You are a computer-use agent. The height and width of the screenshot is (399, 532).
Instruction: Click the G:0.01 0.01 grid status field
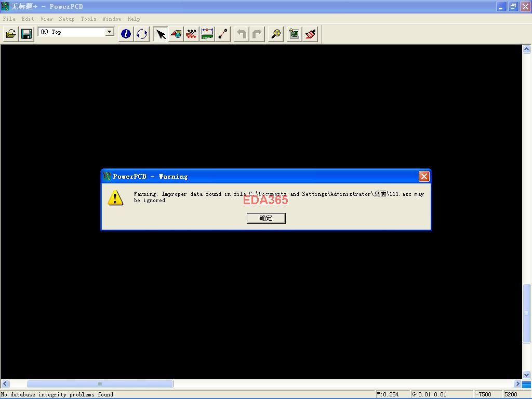(x=442, y=394)
